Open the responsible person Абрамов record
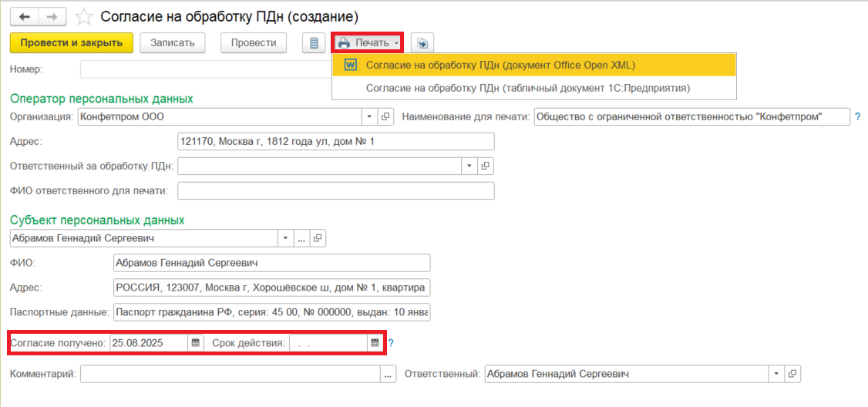 tap(792, 374)
